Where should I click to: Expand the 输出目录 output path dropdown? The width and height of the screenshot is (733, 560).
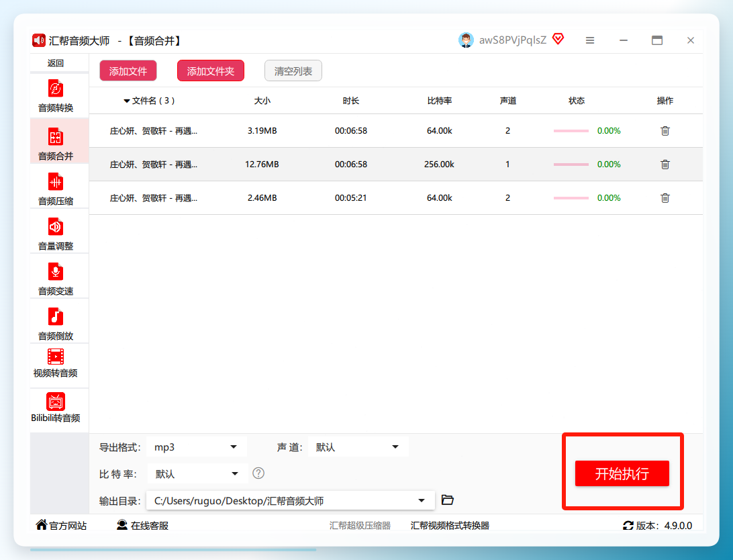point(421,501)
